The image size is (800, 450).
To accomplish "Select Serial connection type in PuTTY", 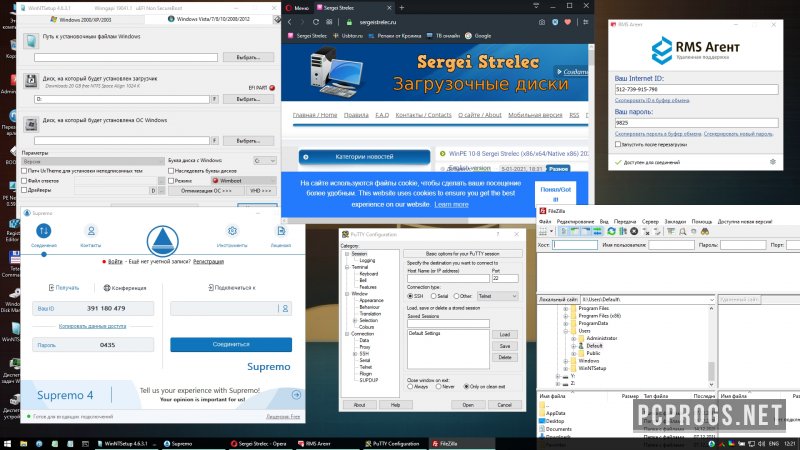I will [x=433, y=296].
